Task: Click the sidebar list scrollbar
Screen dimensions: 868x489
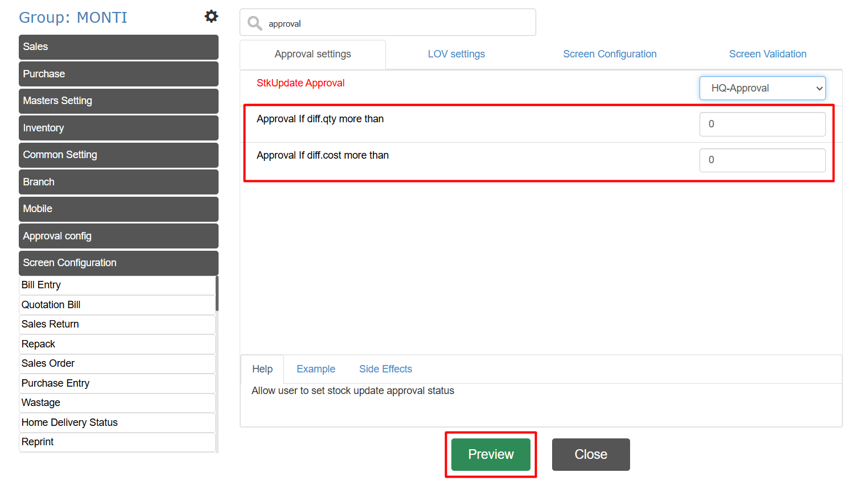Action: tap(217, 293)
